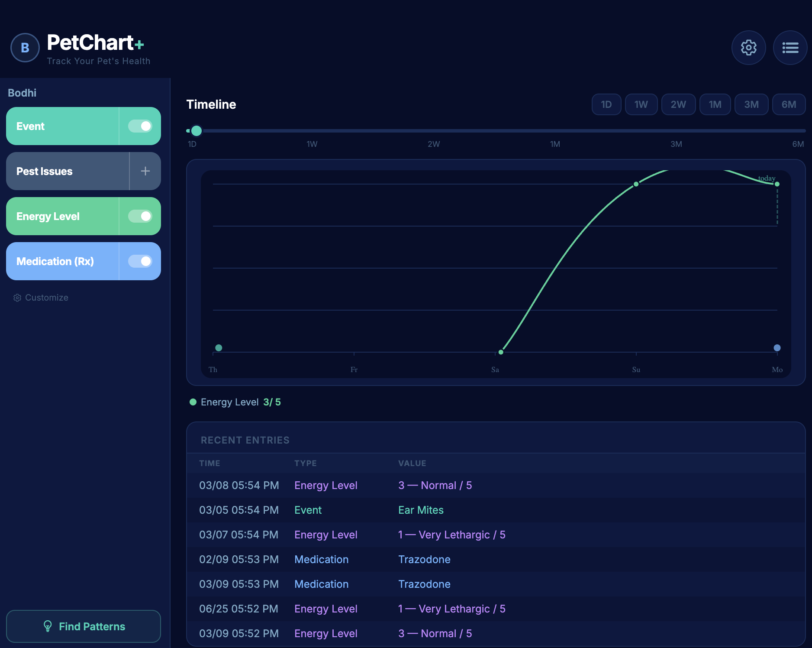Viewport: 812px width, 648px height.
Task: Click the green Energy Level legend dot
Action: (193, 402)
